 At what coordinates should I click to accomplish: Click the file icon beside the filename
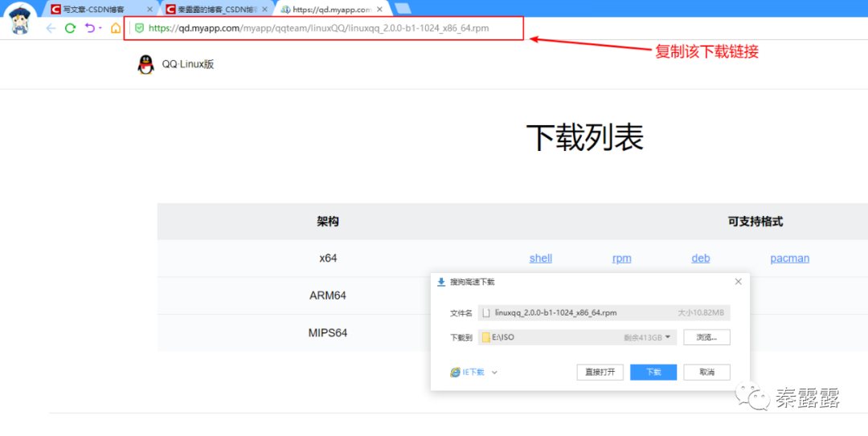pyautogui.click(x=486, y=313)
